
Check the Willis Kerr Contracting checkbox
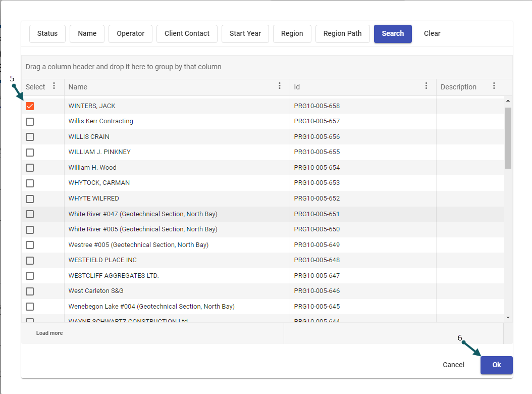[x=30, y=122]
